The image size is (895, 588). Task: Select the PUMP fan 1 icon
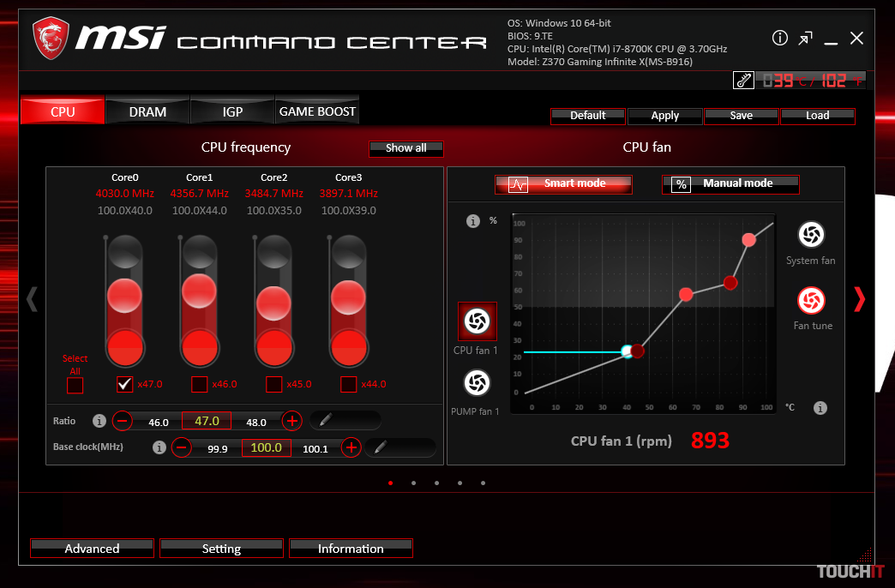[x=476, y=382]
